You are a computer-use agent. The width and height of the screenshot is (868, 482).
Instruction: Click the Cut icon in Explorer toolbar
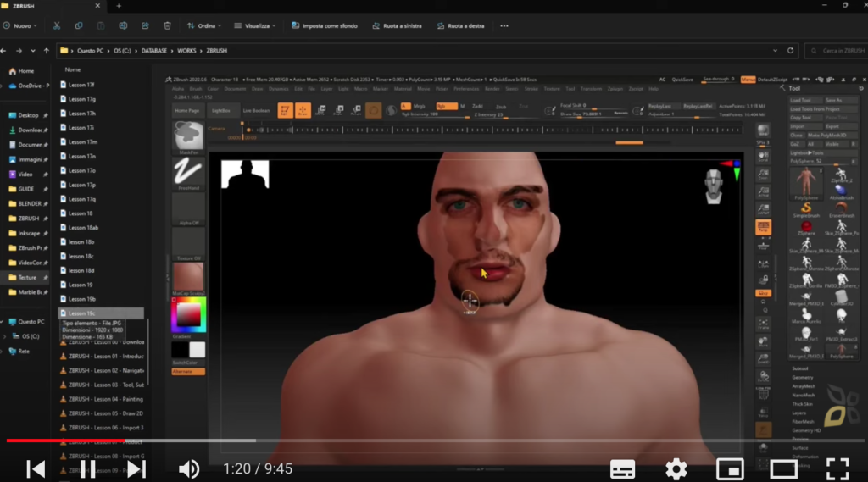[57, 25]
